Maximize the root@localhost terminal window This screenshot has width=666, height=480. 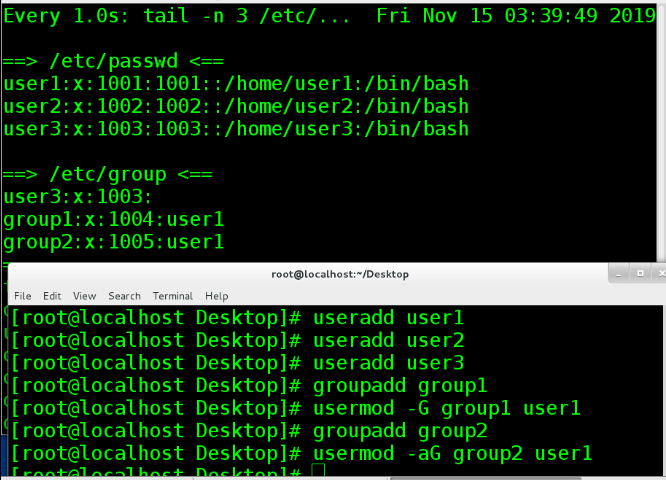coord(640,274)
